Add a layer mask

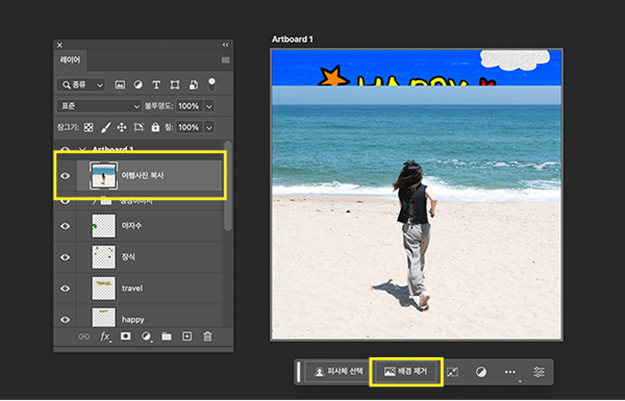click(x=126, y=337)
